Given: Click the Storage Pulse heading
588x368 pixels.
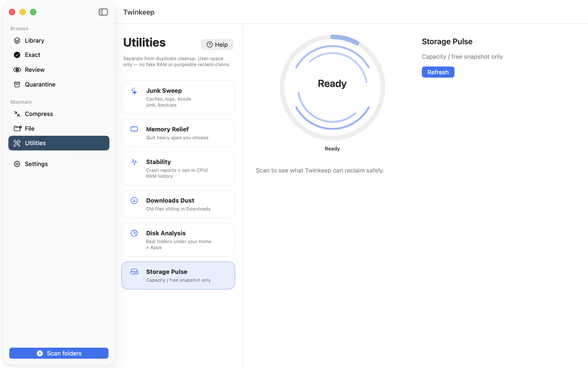Looking at the screenshot, I should click(x=447, y=41).
